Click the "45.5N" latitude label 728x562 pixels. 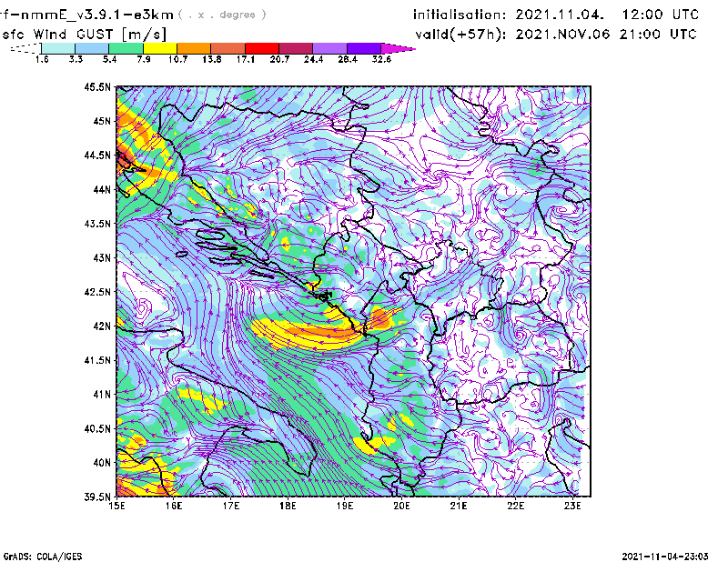tap(97, 86)
